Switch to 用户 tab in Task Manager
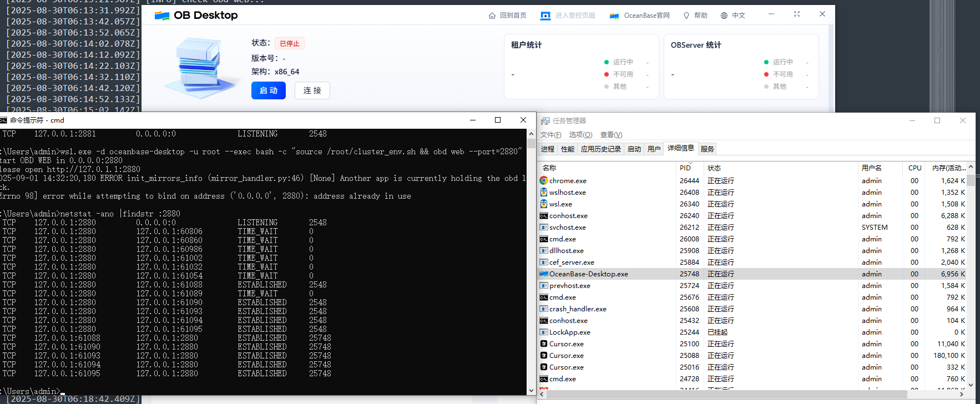Viewport: 980px width, 404px height. click(x=654, y=149)
